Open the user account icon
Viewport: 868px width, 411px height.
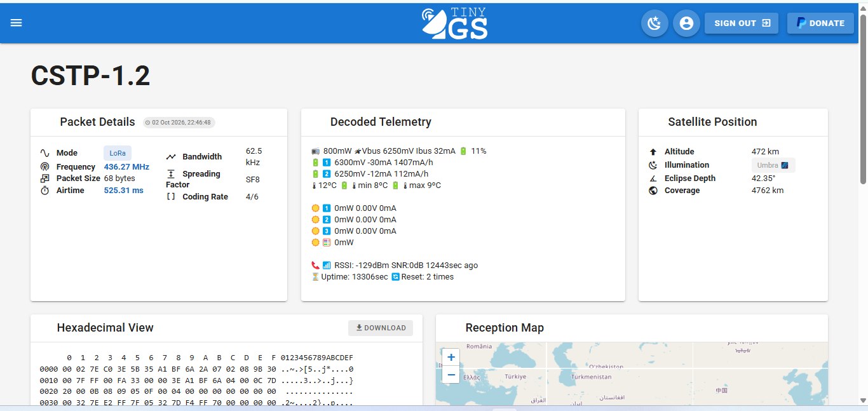tap(686, 24)
